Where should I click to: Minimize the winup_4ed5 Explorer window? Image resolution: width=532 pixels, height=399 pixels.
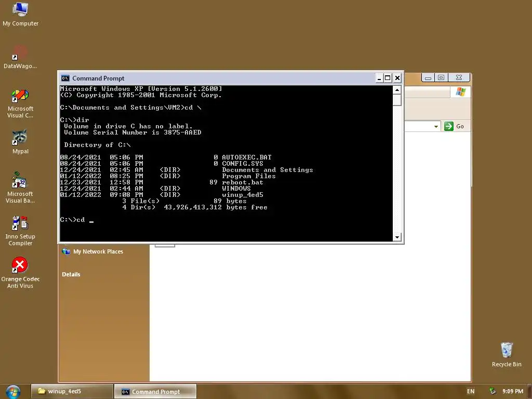428,78
